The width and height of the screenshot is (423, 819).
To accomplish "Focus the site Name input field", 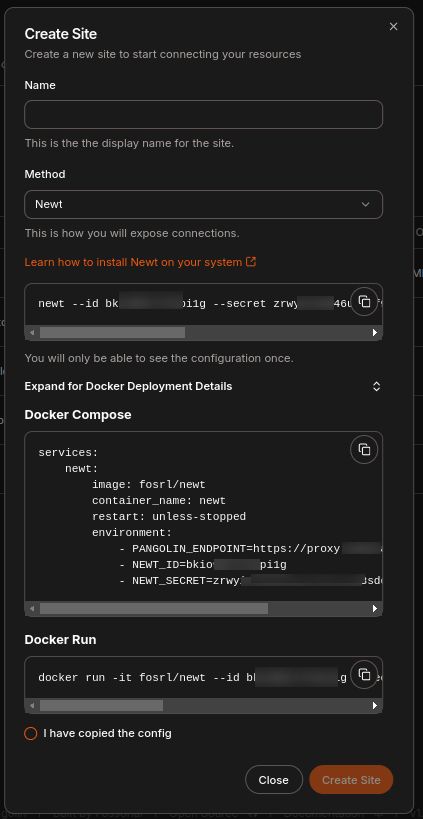I will 204,114.
